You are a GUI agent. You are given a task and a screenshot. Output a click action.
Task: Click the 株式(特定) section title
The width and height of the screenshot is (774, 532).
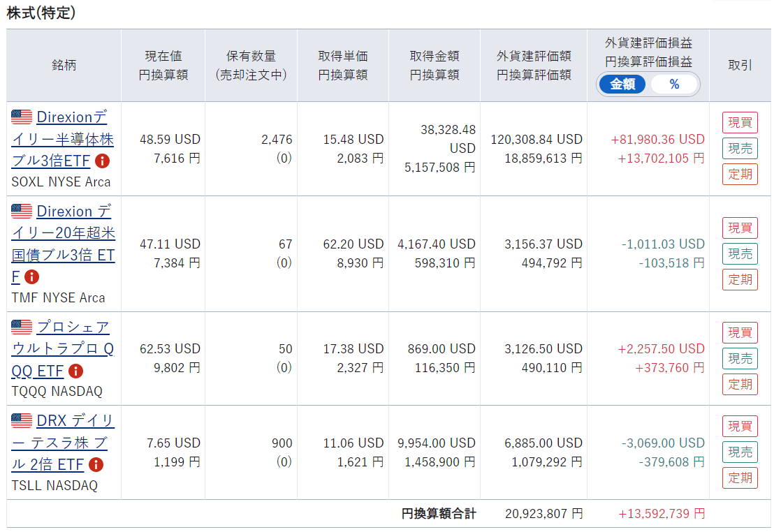[41, 13]
